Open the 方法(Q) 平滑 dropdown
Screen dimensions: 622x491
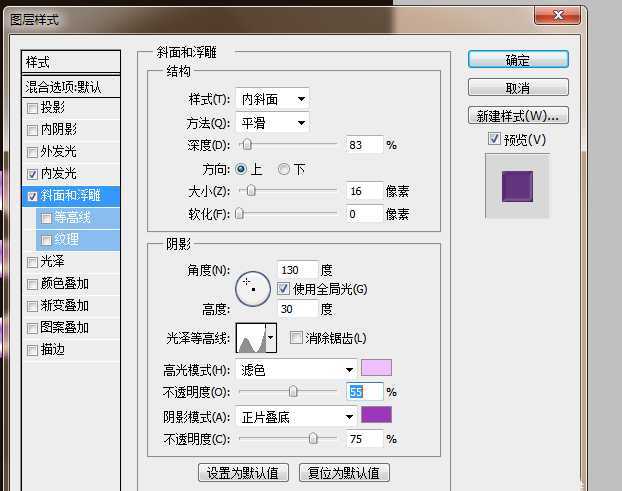pyautogui.click(x=272, y=123)
